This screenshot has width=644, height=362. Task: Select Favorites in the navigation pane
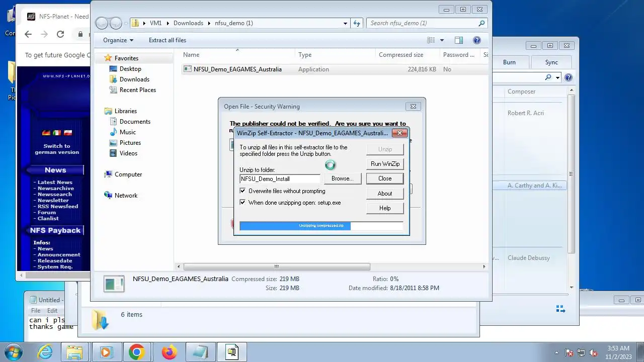pyautogui.click(x=126, y=58)
